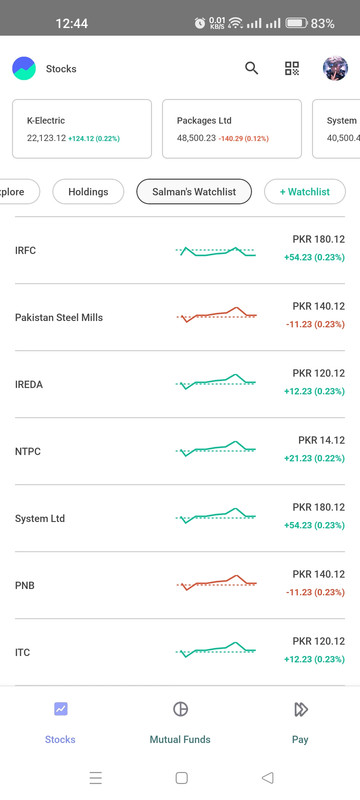Select the NTPC stock entry
The image size is (360, 800).
[180, 451]
